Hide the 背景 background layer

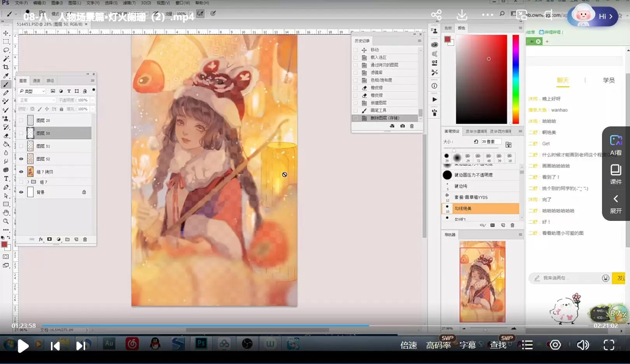tap(21, 192)
